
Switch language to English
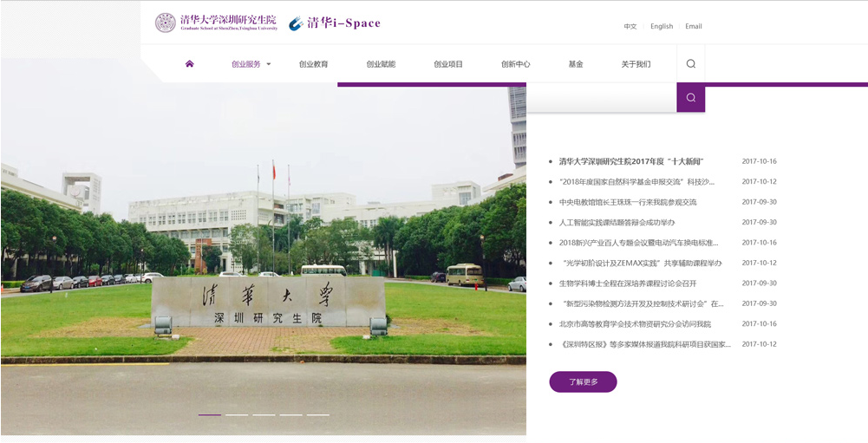[662, 27]
